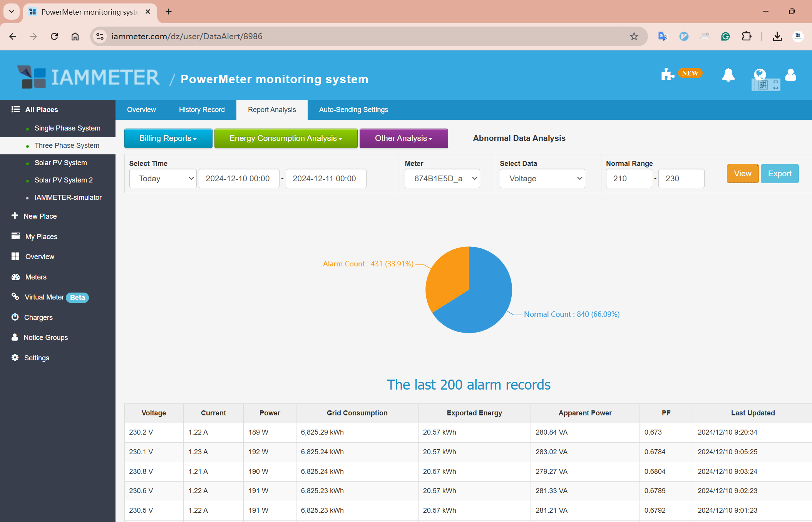Screen dimensions: 812x522
Task: Go back with browser back arrow
Action: point(13,36)
